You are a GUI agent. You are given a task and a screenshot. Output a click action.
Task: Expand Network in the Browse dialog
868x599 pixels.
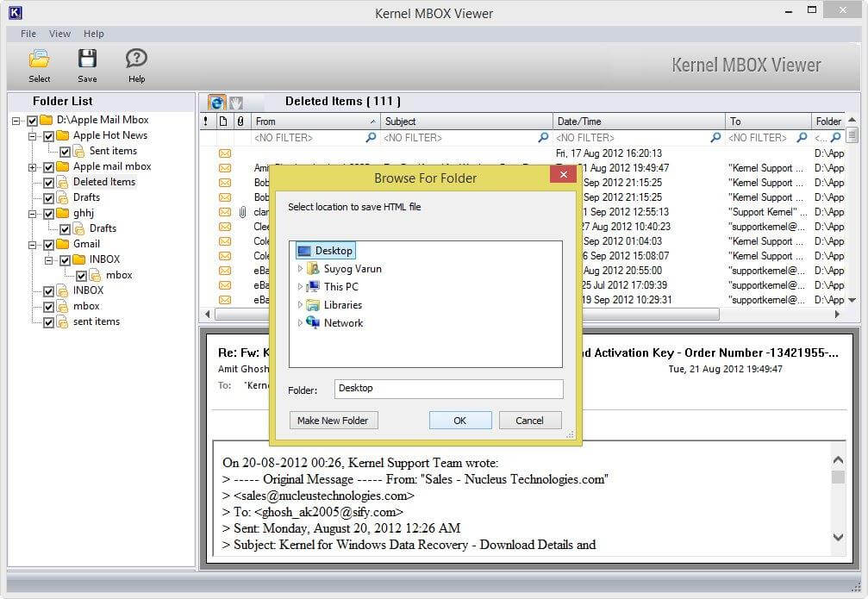pyautogui.click(x=300, y=323)
